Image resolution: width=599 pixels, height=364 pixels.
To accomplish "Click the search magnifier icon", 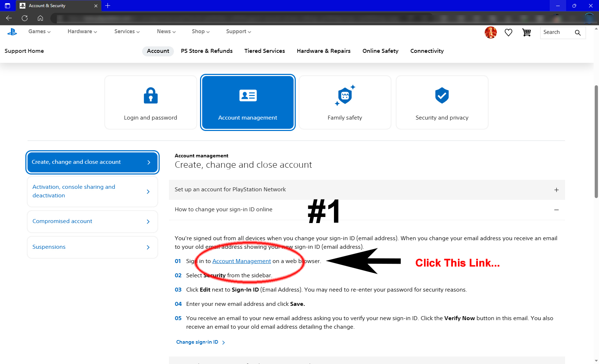I will pos(578,32).
